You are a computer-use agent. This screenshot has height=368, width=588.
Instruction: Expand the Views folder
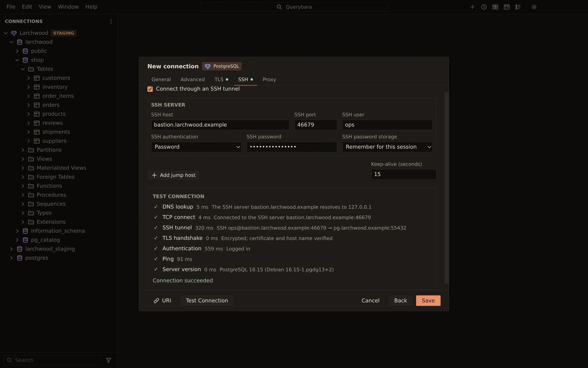tap(23, 159)
